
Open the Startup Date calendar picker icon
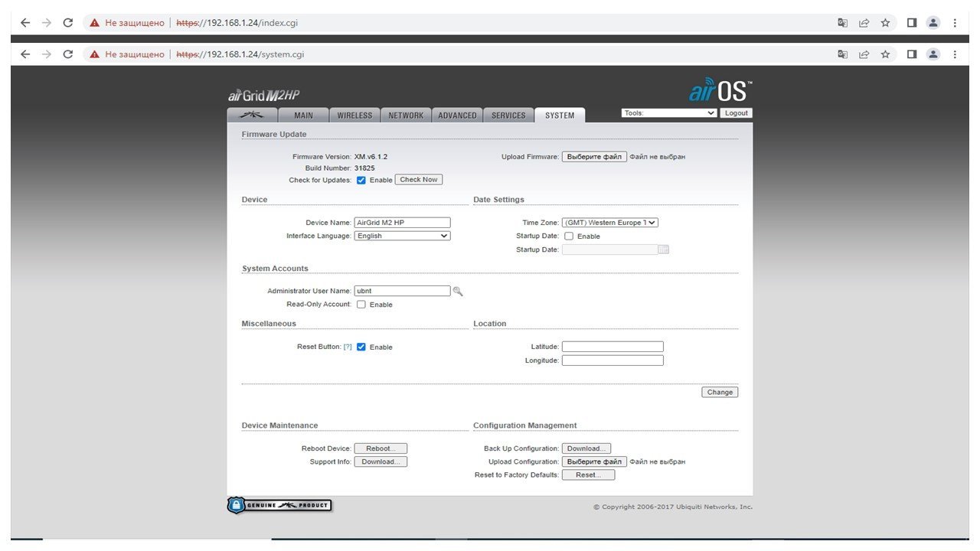(663, 249)
